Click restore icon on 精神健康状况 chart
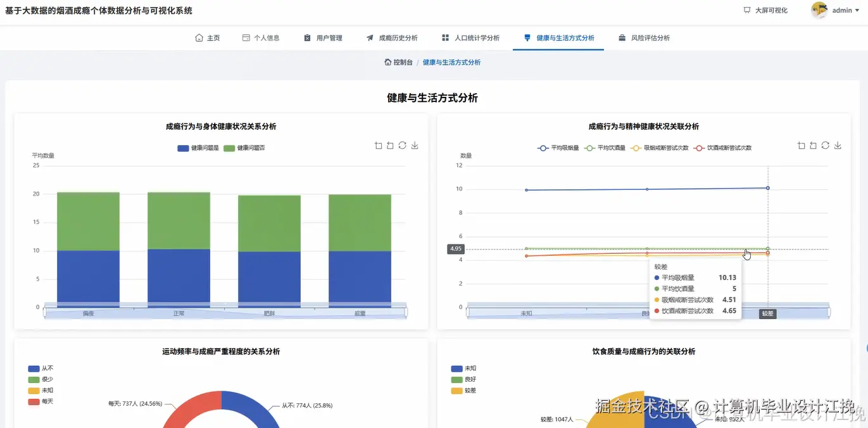 [825, 146]
